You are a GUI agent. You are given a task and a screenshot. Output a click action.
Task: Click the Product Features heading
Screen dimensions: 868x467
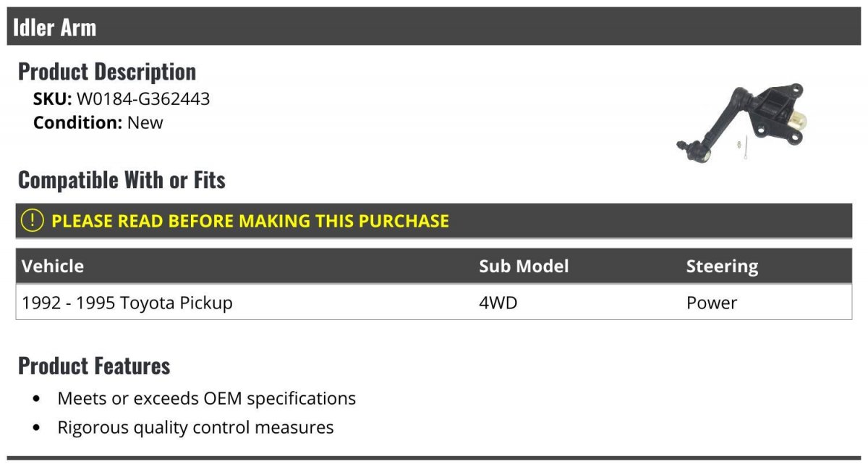94,366
